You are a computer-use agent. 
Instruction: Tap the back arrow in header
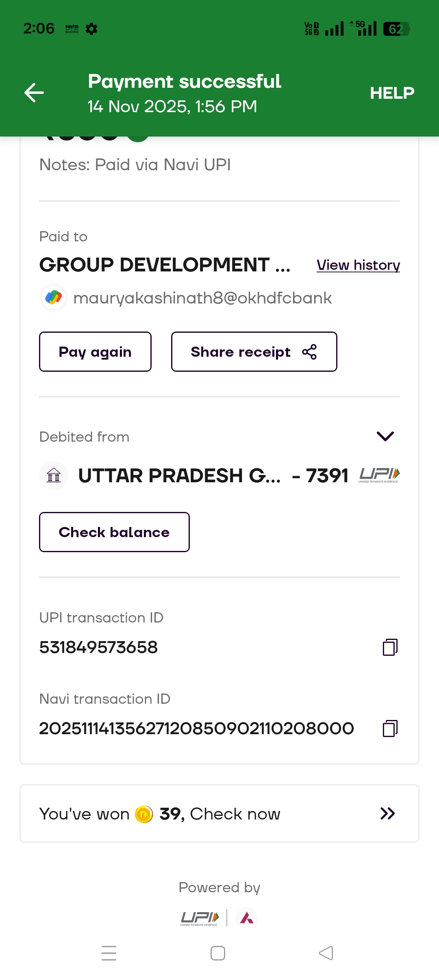34,93
